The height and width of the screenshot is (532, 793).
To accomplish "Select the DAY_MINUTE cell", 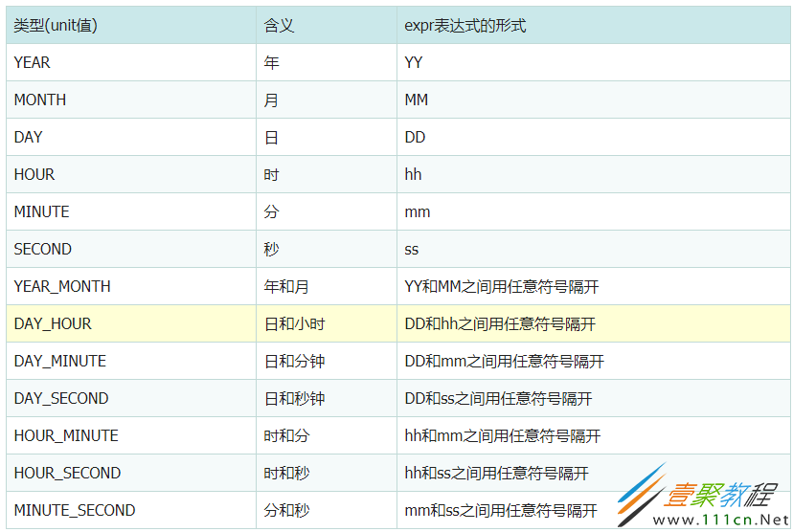I will pos(131,361).
